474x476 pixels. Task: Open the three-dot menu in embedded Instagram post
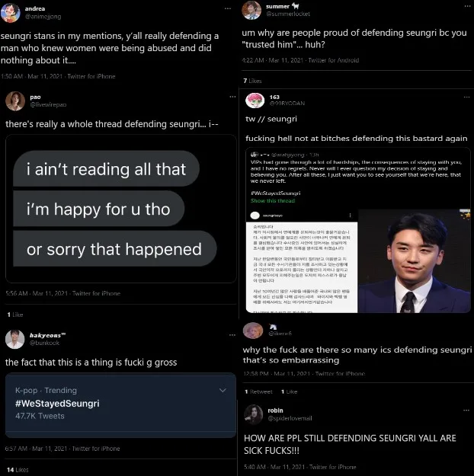pos(350,216)
